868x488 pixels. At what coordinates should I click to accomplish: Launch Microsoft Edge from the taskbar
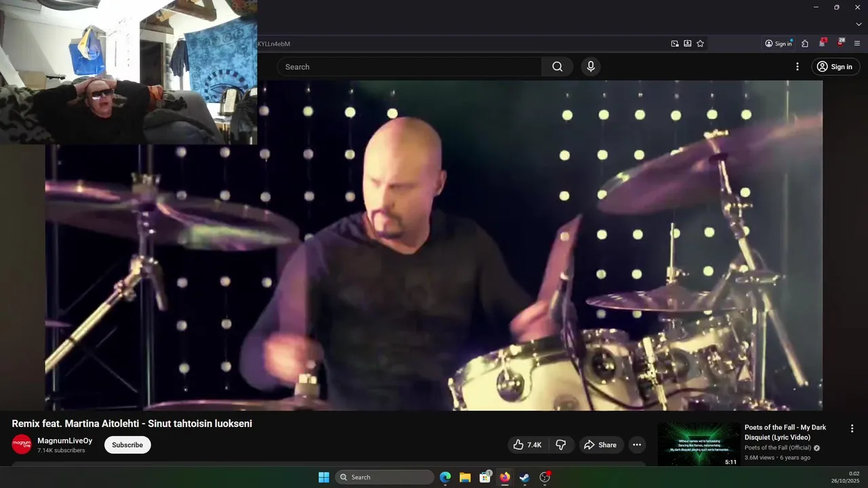click(x=445, y=477)
